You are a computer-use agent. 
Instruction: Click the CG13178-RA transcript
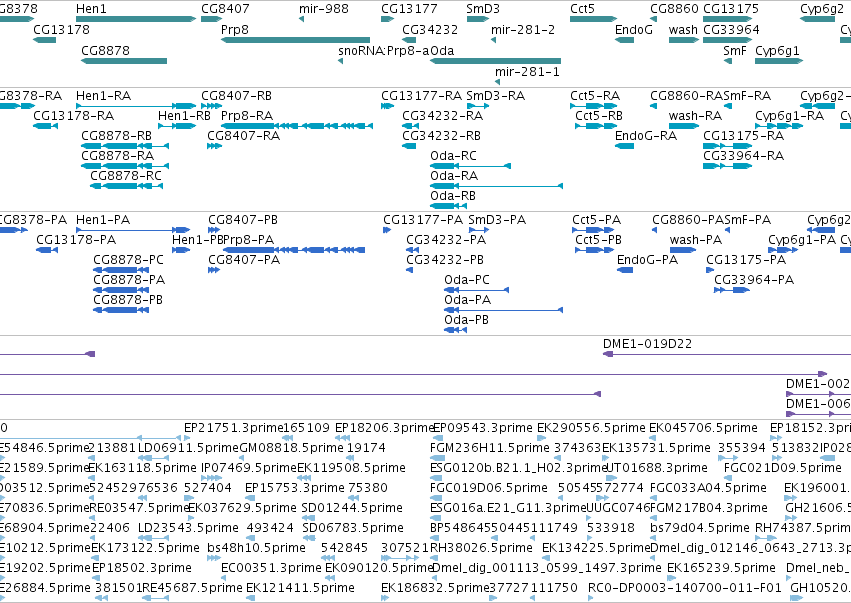[x=46, y=126]
